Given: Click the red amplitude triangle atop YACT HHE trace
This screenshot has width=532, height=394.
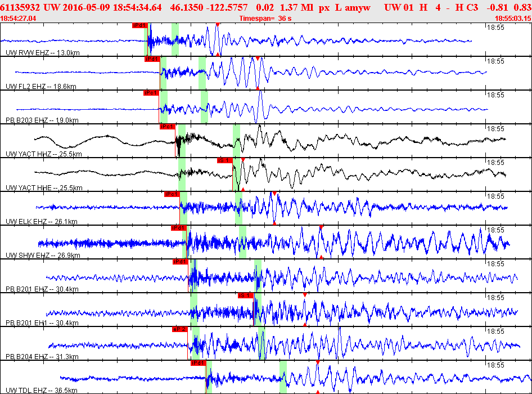Looking at the screenshot, I should [x=243, y=160].
